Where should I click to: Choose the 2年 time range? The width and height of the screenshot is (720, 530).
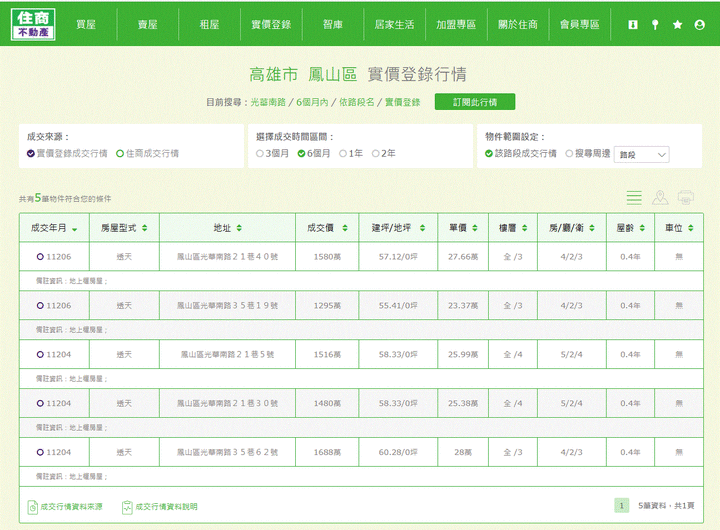click(x=383, y=153)
